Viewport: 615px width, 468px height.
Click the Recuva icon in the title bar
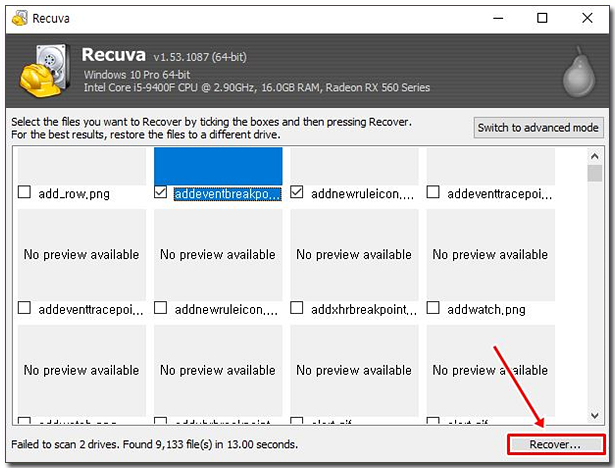coord(20,18)
